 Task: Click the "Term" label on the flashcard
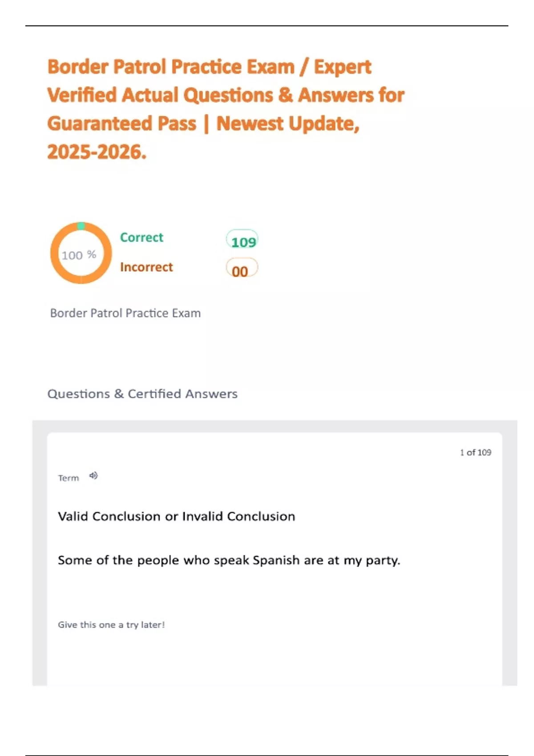pyautogui.click(x=68, y=478)
